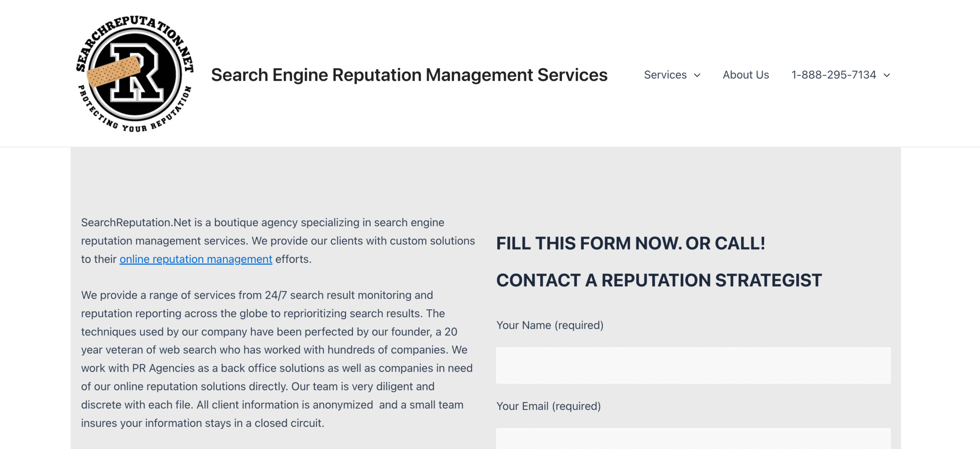Click the 'Your Name (required)' label
980x449 pixels.
tap(550, 325)
